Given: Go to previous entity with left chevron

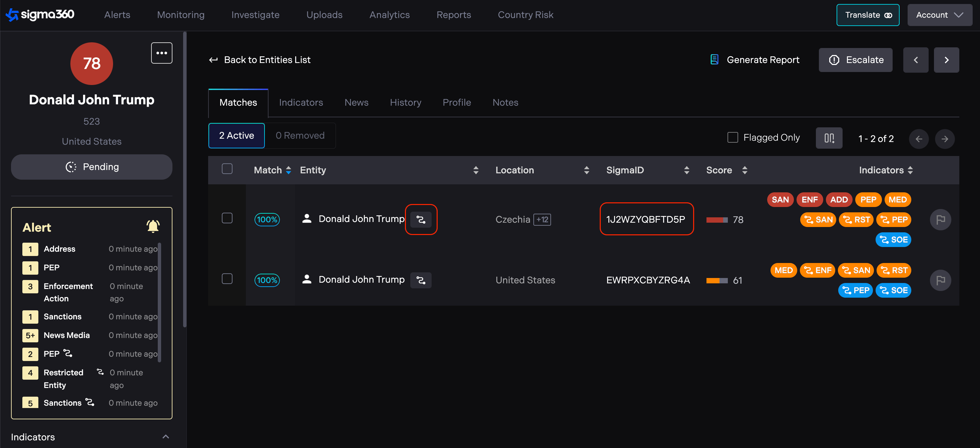Looking at the screenshot, I should click(x=915, y=60).
